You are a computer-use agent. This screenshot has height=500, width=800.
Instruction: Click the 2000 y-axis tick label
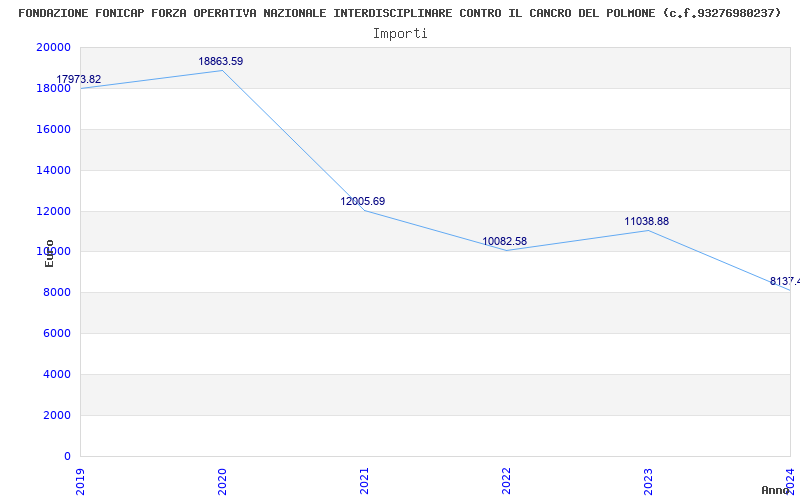click(x=57, y=415)
